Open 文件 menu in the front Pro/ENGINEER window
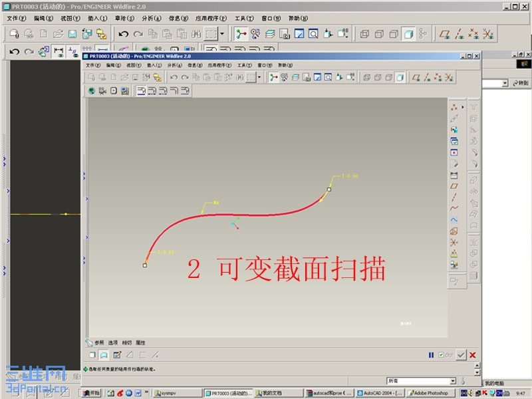Viewport: 532px width, 399px height. tap(92, 65)
